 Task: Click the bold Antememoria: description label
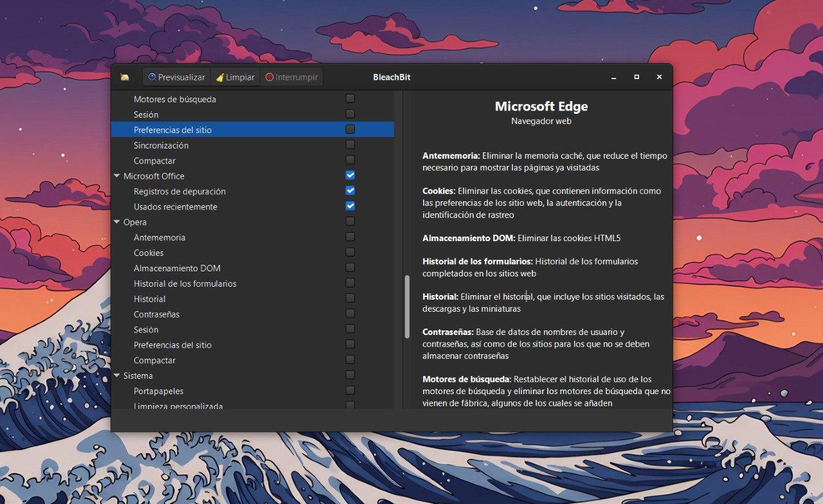click(451, 156)
